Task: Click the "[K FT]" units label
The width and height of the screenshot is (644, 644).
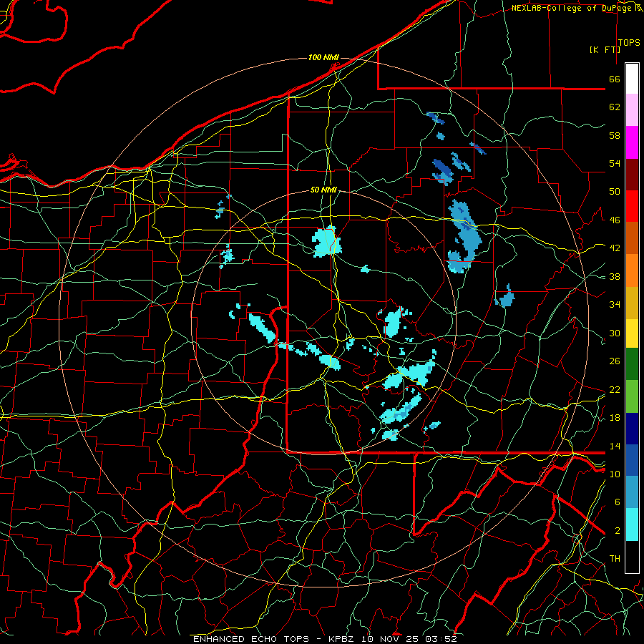Action: click(x=605, y=50)
